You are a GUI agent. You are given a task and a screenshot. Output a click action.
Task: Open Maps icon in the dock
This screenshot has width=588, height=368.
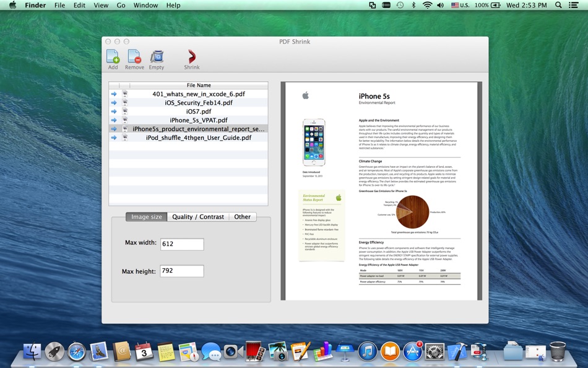click(188, 352)
